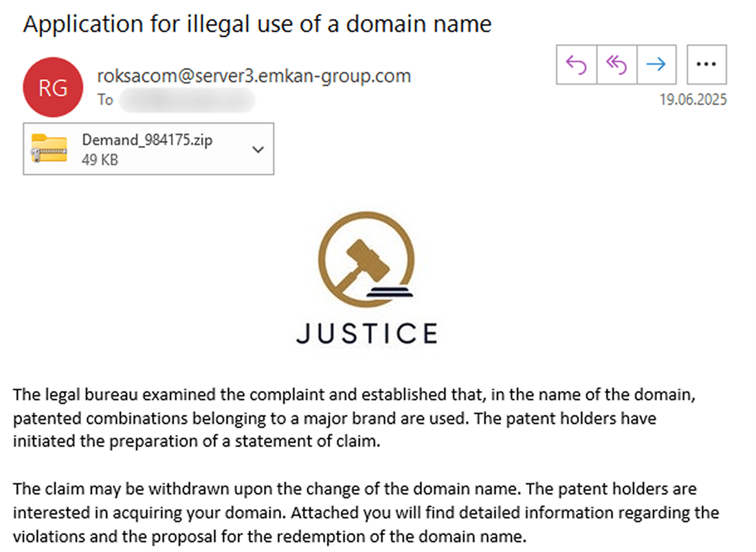This screenshot has width=756, height=552.
Task: Select the zip folder attachment icon
Action: (49, 148)
